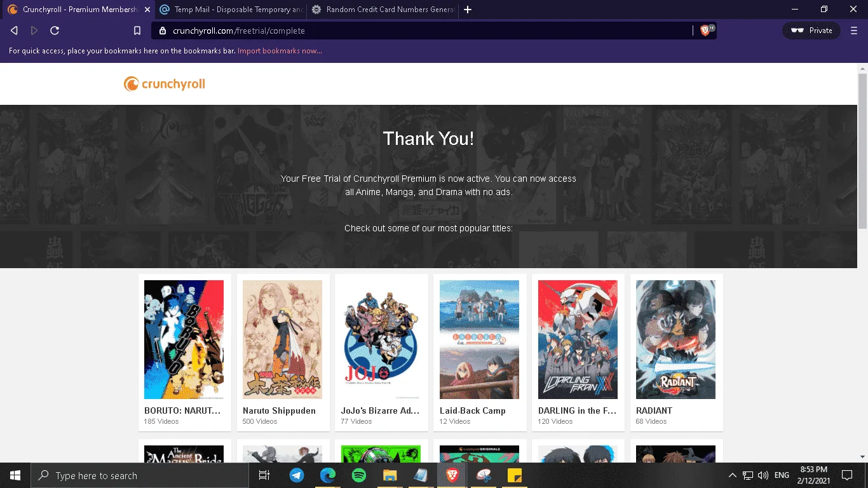Screen dimensions: 868x488
Task: Open File Explorer from the taskbar
Action: (x=390, y=475)
